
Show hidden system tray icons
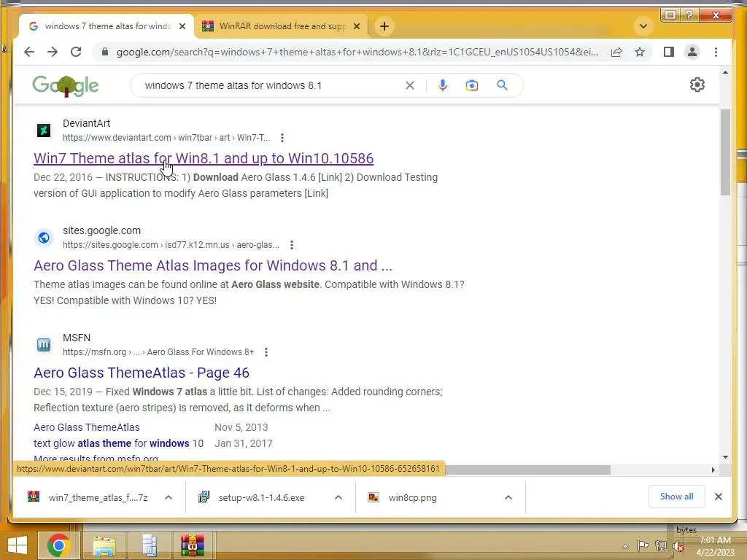click(625, 546)
